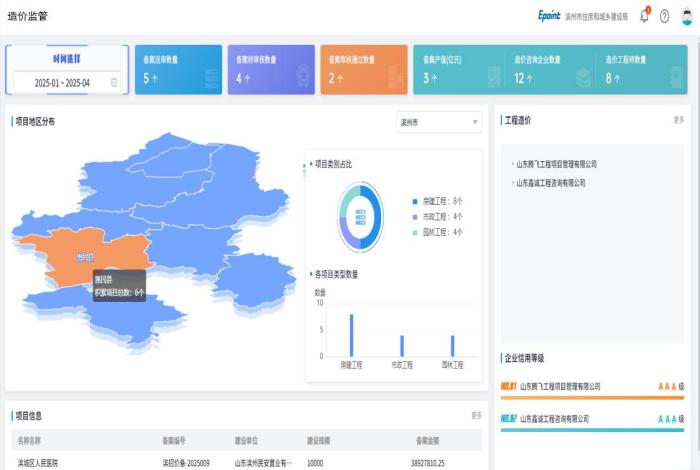Image resolution: width=700 pixels, height=470 pixels.
Task: Open 山东腾飞工程项目管理有限公司 in 工程造价 list
Action: pyautogui.click(x=556, y=164)
